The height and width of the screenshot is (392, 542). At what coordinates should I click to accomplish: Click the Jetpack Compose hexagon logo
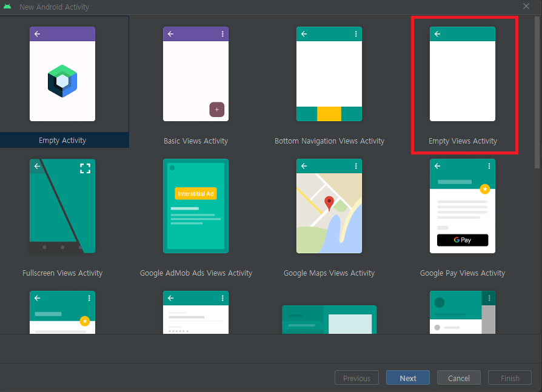(x=62, y=81)
